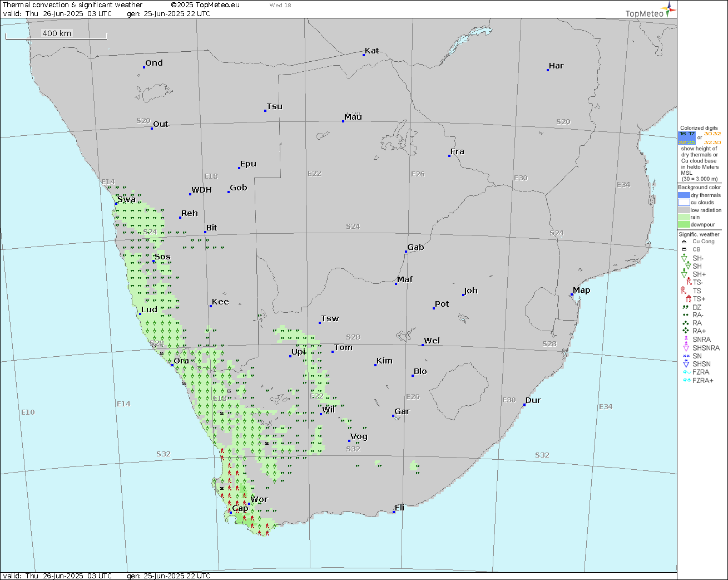
Task: Click the TS+ heavy thunderstorm symbol
Action: [x=688, y=299]
